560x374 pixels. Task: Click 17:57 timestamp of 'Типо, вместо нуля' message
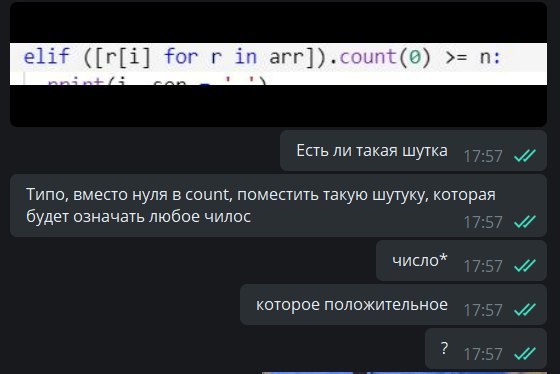(483, 222)
